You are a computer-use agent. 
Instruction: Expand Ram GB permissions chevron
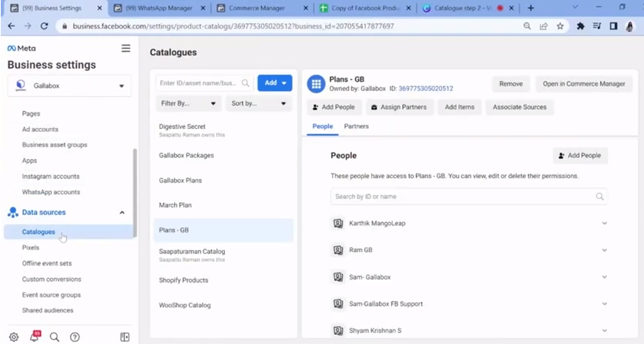604,250
